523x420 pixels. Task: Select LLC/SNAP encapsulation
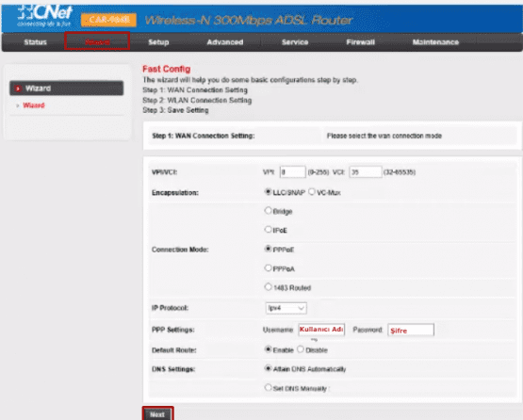[268, 192]
